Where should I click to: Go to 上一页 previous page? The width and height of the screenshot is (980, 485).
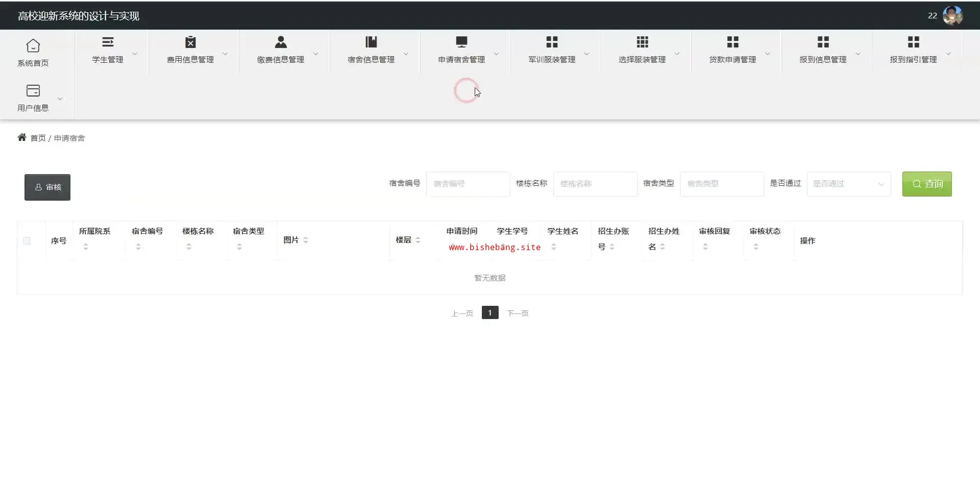click(462, 313)
